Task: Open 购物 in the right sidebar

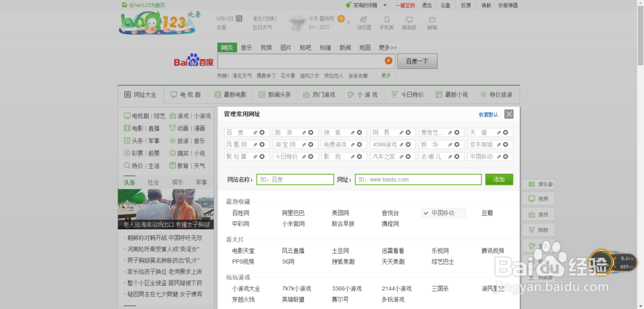Action: pyautogui.click(x=540, y=230)
